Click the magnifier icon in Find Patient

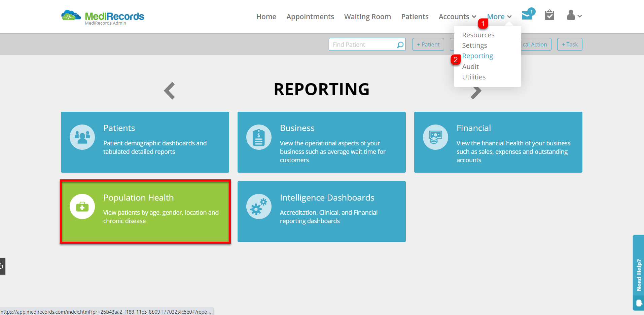(x=400, y=45)
